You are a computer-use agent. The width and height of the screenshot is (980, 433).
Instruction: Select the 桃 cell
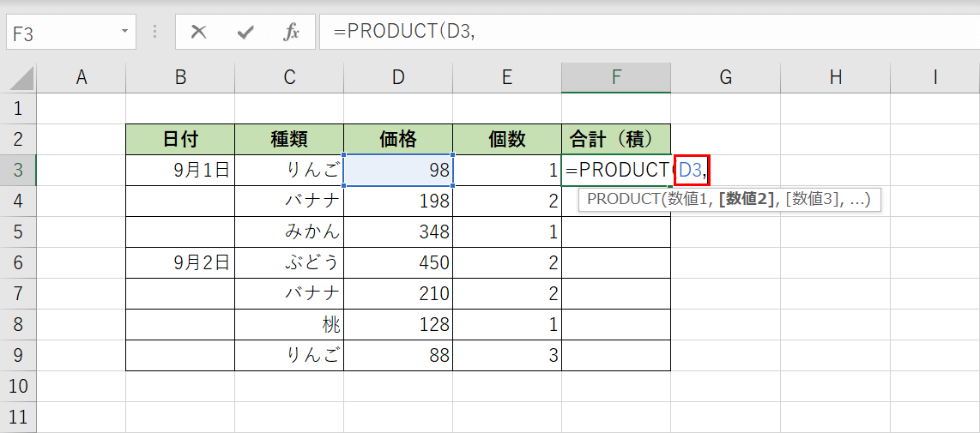(x=289, y=324)
